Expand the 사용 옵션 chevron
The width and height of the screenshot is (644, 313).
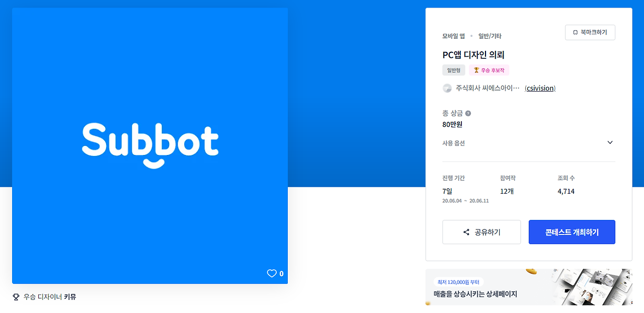(610, 142)
